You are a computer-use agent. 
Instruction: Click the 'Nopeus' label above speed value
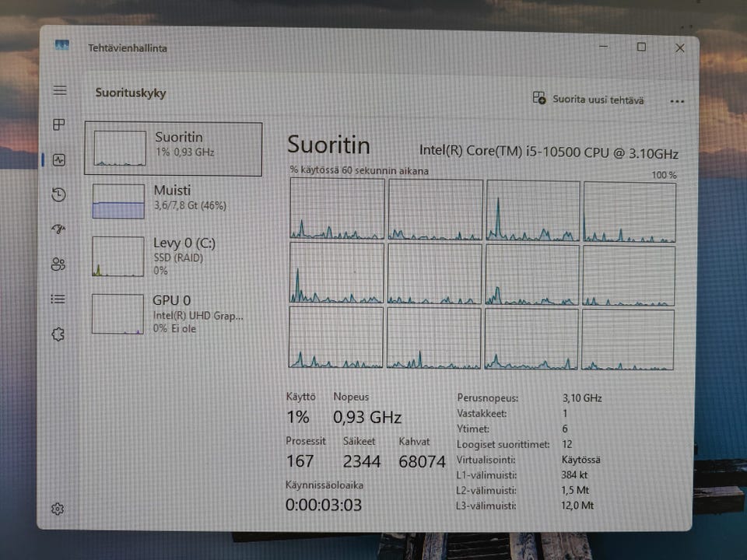tap(351, 397)
